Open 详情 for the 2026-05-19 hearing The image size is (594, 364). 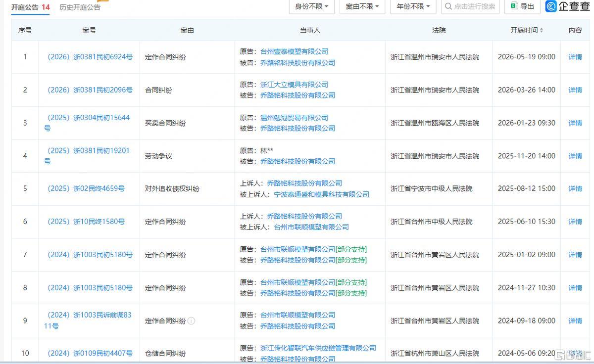(x=575, y=57)
